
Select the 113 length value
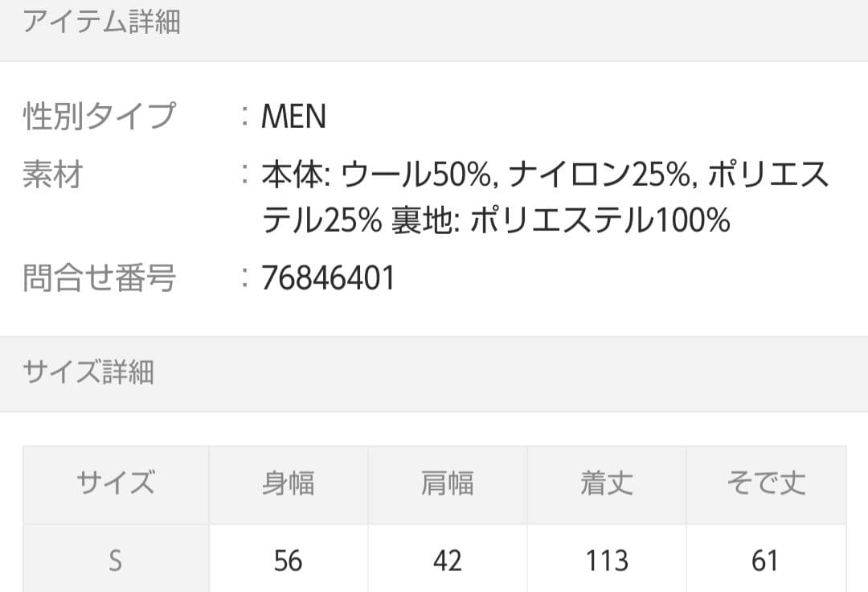coord(606,561)
